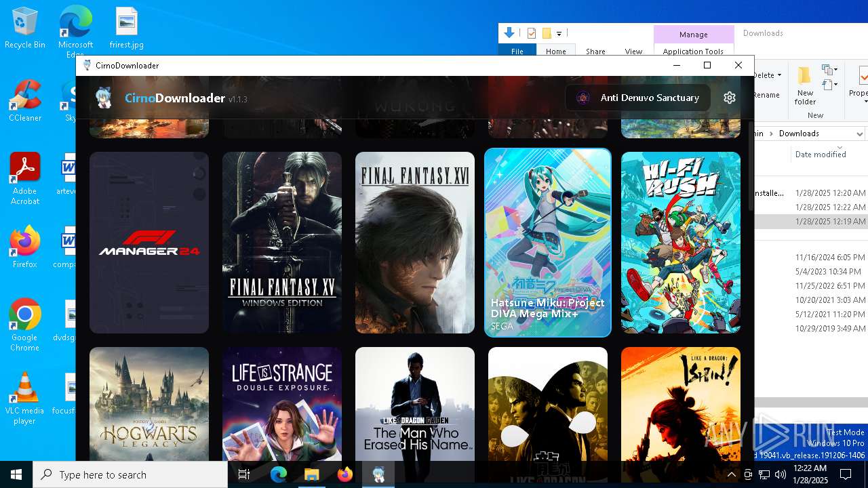Expand Easy access dropdown in ribbon

pos(829,85)
